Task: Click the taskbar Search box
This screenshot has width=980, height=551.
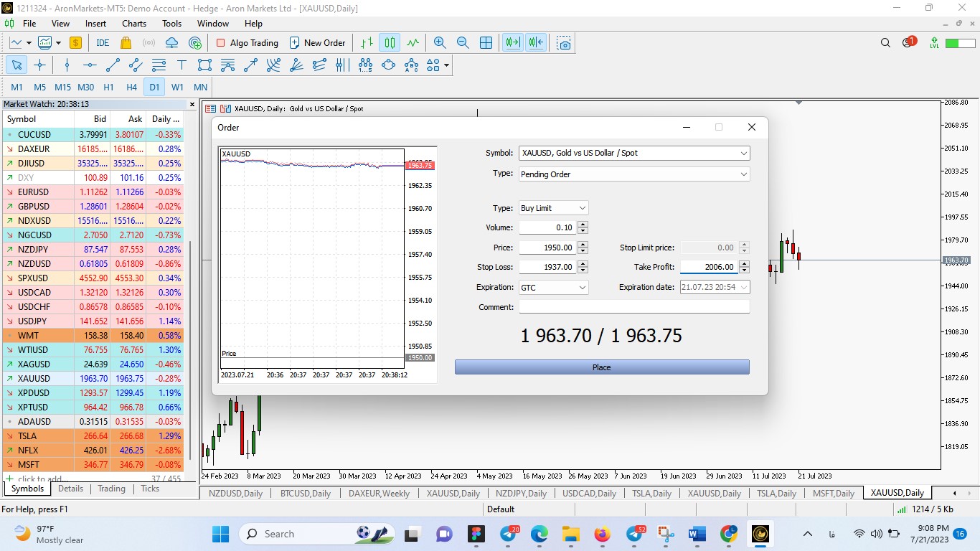Action: pos(318,534)
